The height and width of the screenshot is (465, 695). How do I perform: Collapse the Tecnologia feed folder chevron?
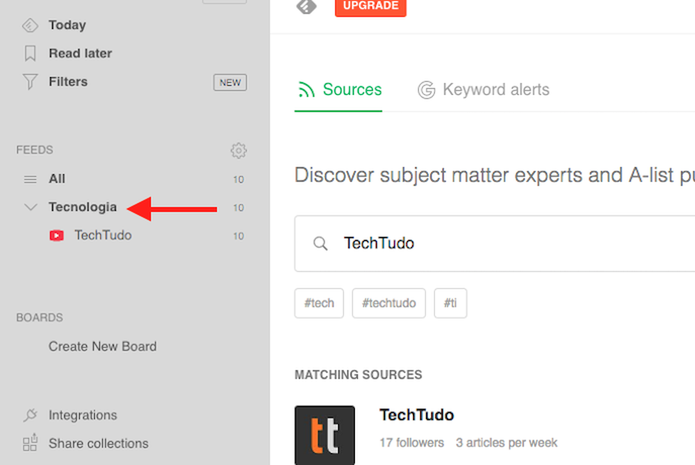(30, 207)
